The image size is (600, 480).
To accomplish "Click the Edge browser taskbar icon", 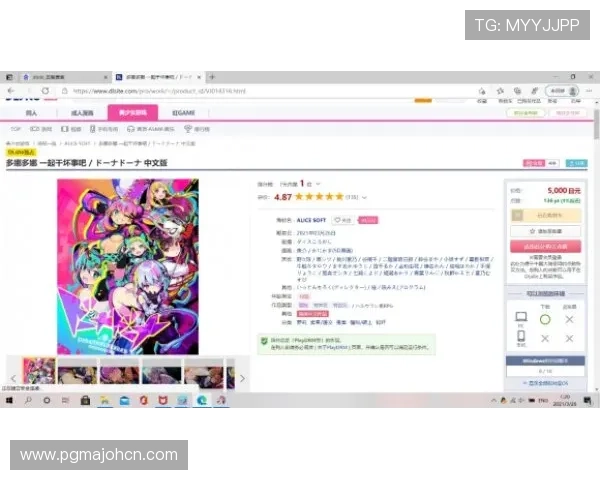I will coord(202,400).
